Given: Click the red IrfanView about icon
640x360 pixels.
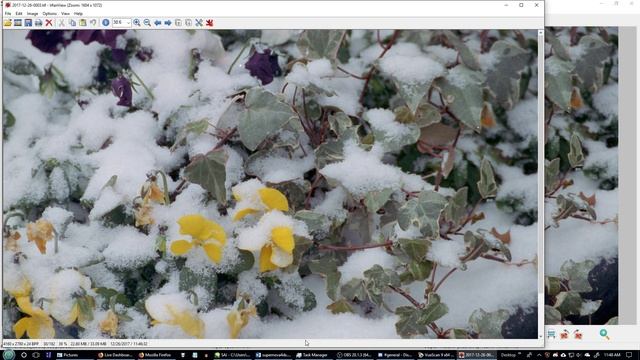Looking at the screenshot, I should [x=209, y=23].
